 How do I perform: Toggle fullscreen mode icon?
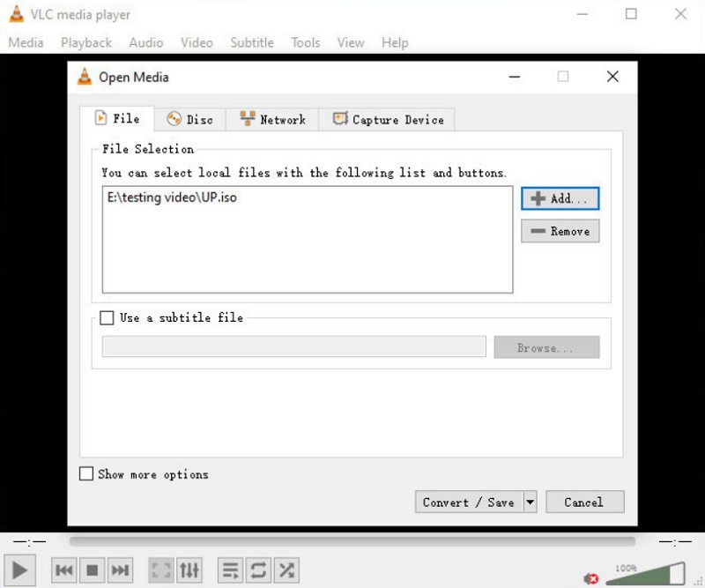160,570
